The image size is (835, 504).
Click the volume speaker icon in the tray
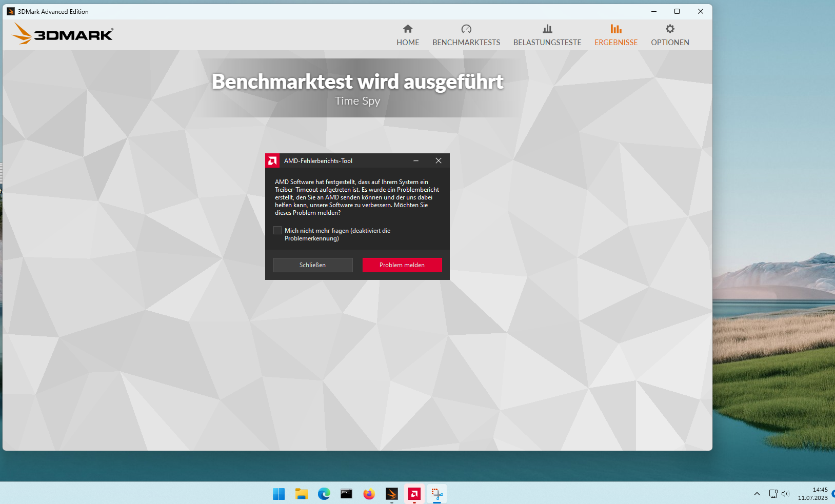point(785,494)
